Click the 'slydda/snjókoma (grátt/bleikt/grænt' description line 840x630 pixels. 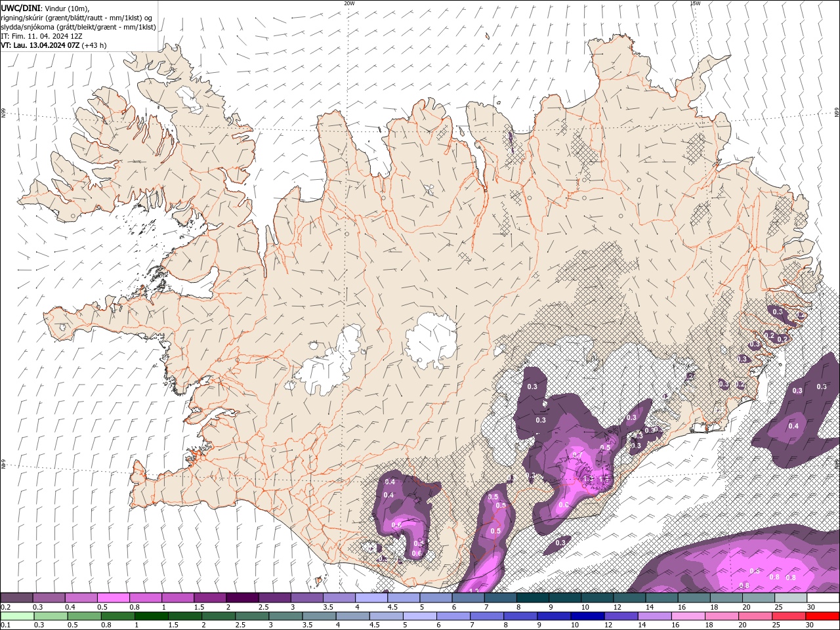click(x=78, y=27)
